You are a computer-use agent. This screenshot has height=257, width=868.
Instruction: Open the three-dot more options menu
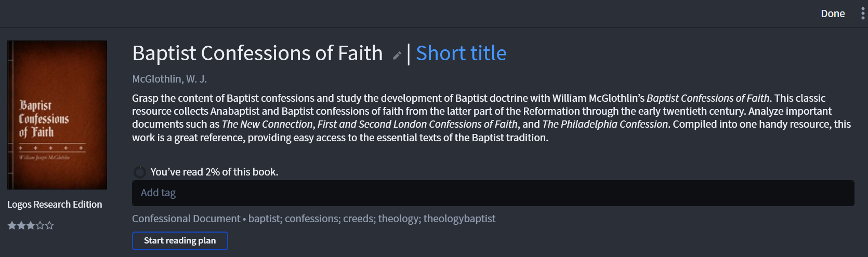tap(863, 13)
